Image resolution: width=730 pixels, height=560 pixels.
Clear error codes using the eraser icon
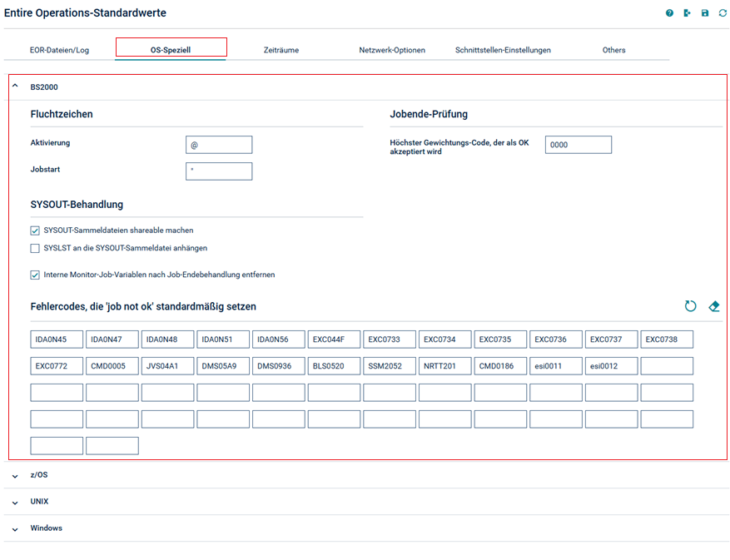coord(714,306)
